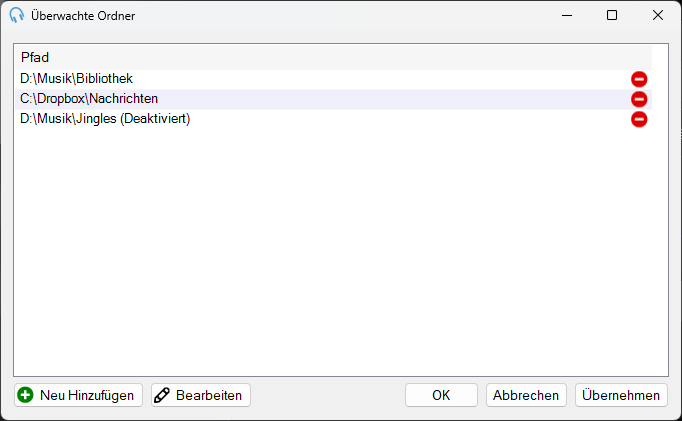The width and height of the screenshot is (682, 421).
Task: Edit the selected folder with Bearbeiten
Action: (201, 395)
